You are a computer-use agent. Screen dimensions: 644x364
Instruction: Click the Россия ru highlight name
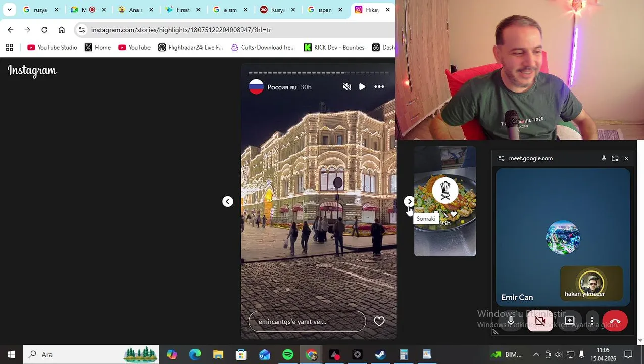(282, 87)
